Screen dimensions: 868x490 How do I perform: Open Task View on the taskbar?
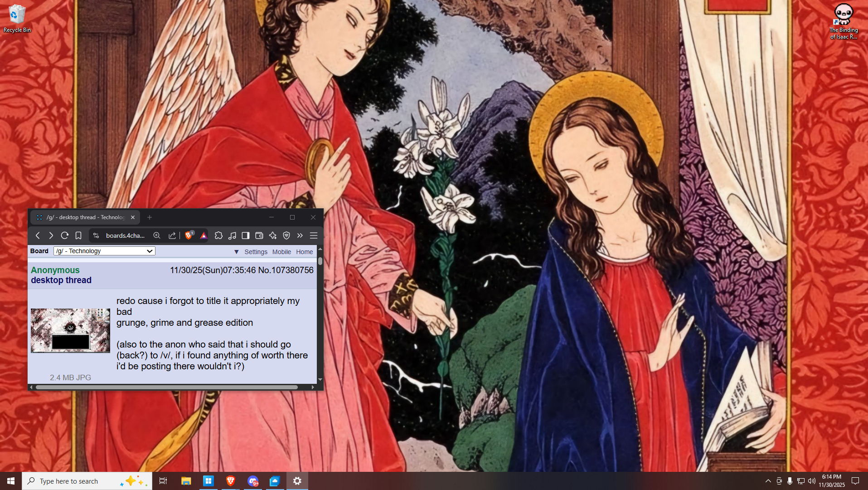point(163,481)
